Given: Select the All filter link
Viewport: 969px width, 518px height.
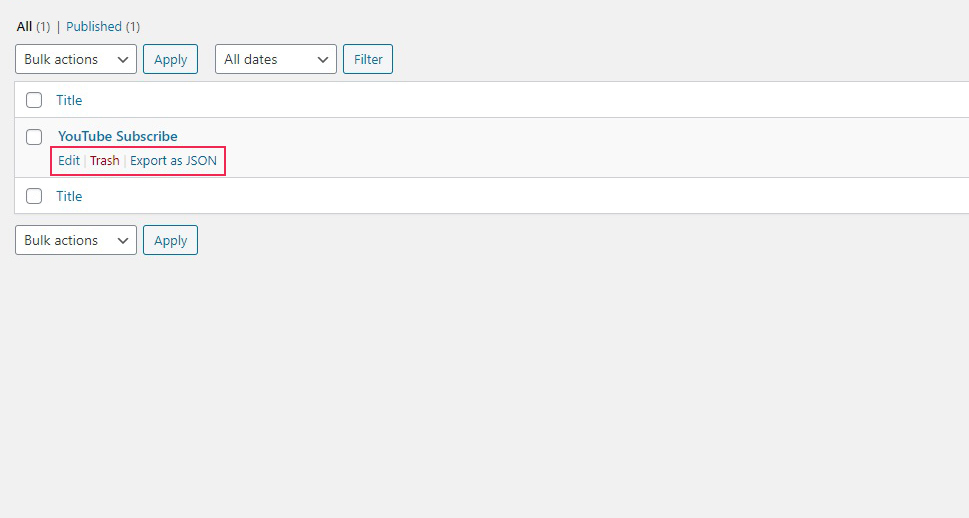Looking at the screenshot, I should pyautogui.click(x=24, y=27).
